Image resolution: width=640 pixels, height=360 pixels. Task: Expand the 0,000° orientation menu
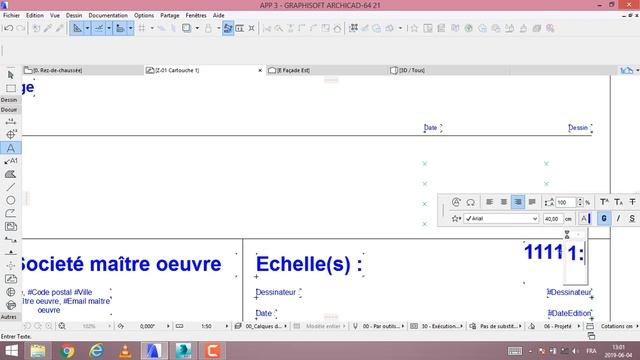[168, 326]
